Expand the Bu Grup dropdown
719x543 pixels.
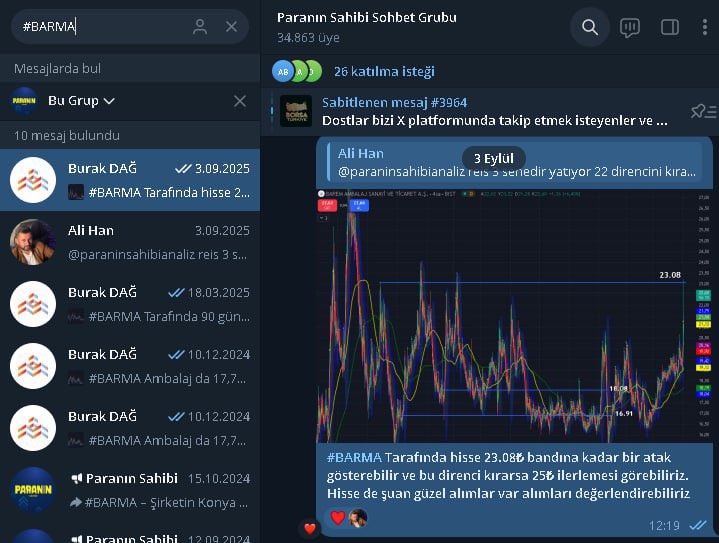[81, 100]
